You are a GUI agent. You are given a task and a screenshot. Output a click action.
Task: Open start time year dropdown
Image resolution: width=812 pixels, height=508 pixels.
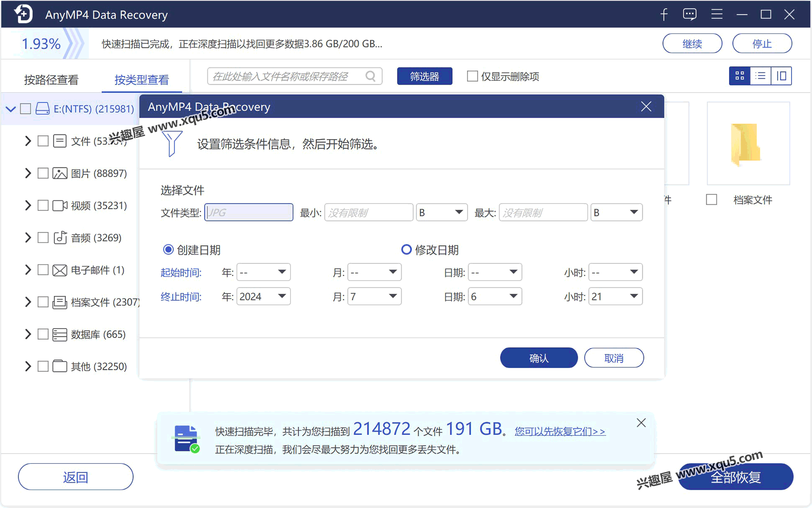264,272
